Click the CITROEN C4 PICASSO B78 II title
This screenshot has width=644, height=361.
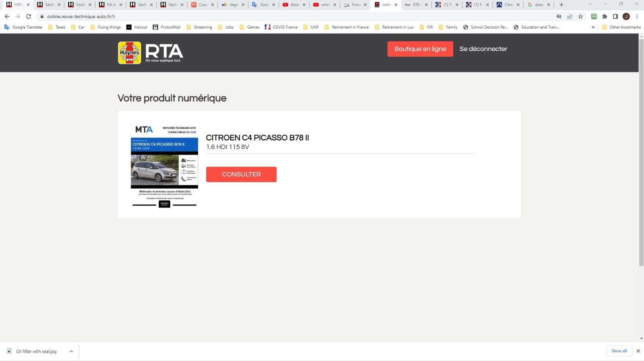click(x=258, y=137)
